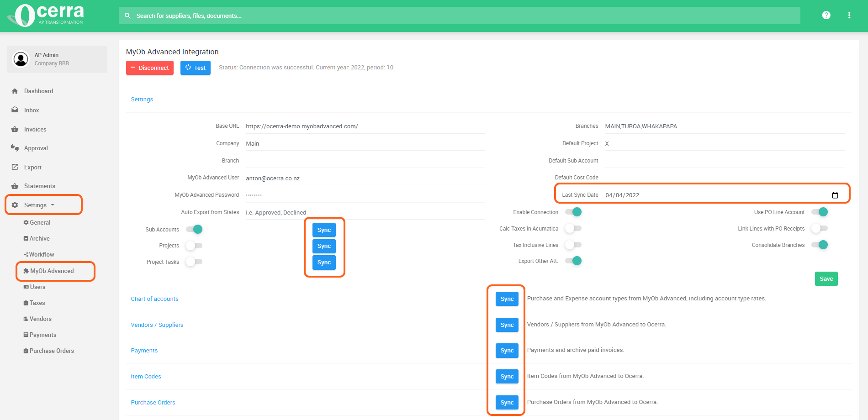
Task: Open the Payments section link
Action: [144, 351]
